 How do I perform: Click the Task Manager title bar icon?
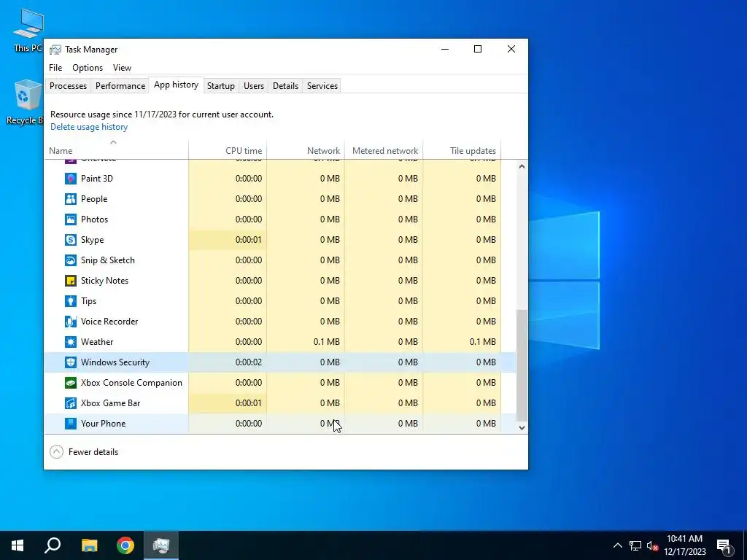55,50
